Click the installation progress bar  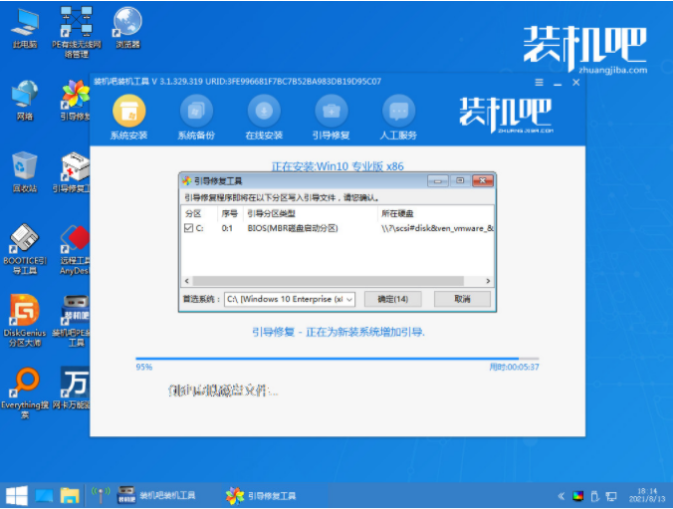(328, 358)
